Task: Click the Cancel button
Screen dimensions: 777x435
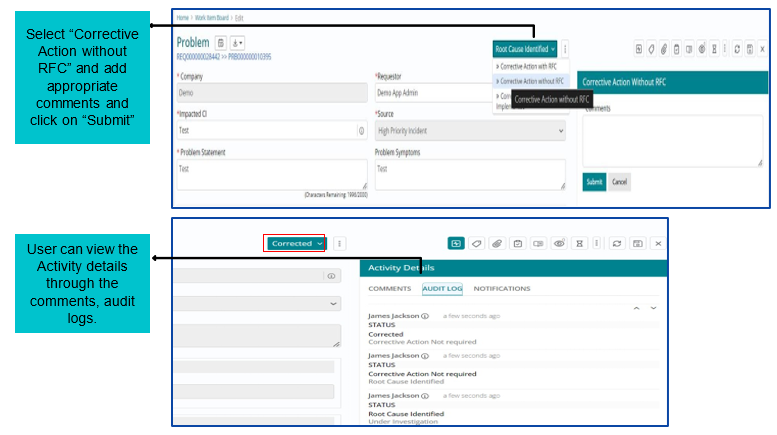Action: tap(619, 182)
